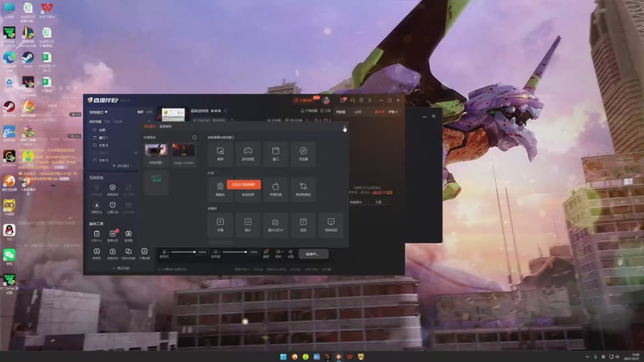Viewport: 644px width, 362px height.
Task: Open tool icon with red notification badge
Action: click(x=113, y=235)
